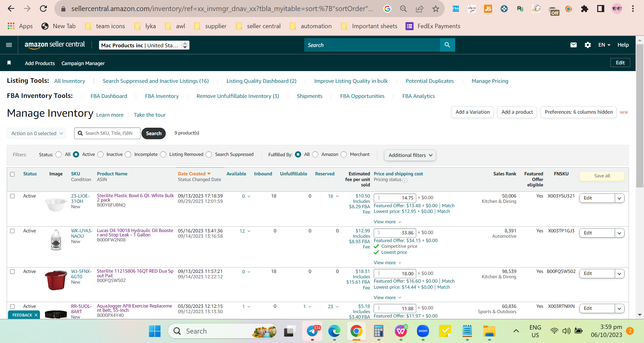Open Calculator from the taskbar
The image size is (644, 343).
point(379,331)
